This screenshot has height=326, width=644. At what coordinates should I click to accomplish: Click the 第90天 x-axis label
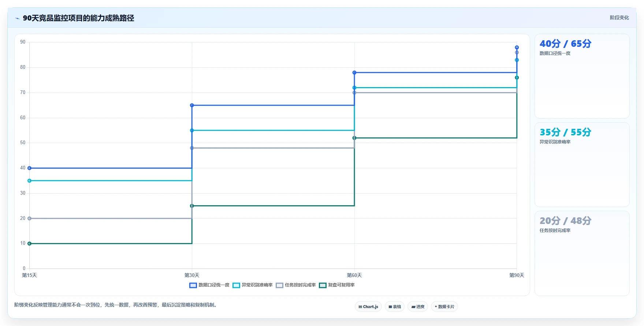517,276
